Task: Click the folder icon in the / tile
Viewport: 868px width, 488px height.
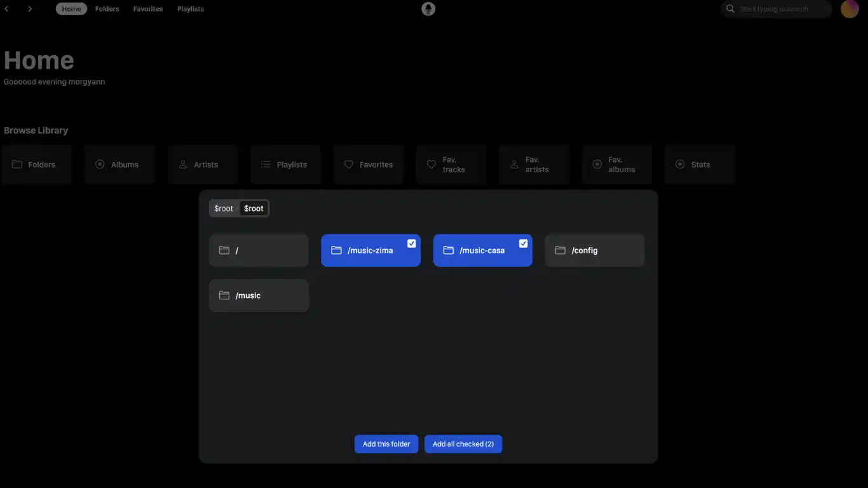Action: tap(224, 250)
